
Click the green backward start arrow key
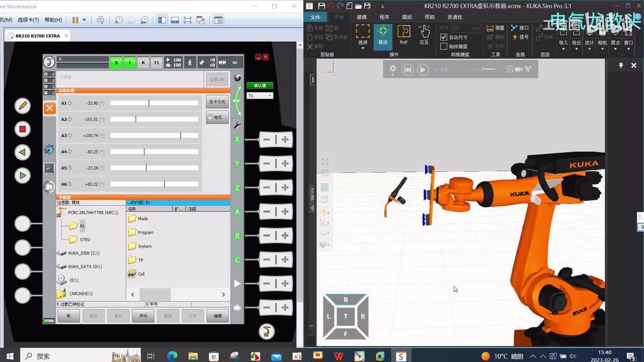pyautogui.click(x=23, y=152)
